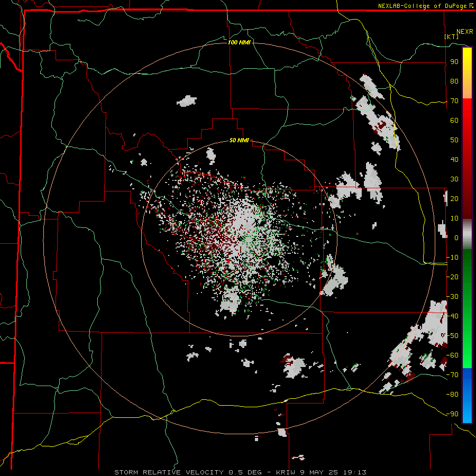Click the 0 scale label

pyautogui.click(x=456, y=238)
